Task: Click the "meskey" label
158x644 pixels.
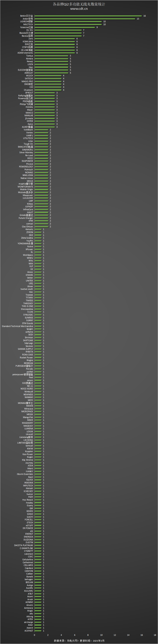Action: [x=29, y=107]
